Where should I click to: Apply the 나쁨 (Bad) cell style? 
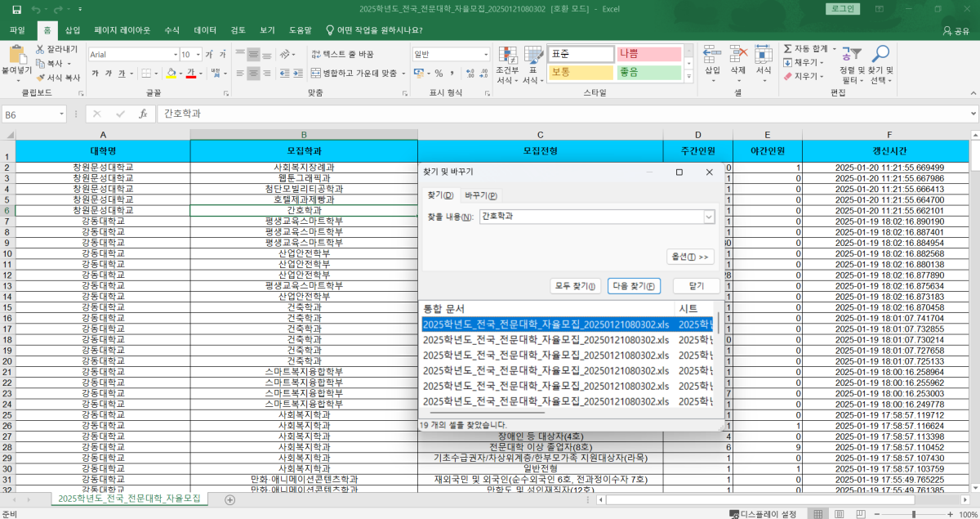(648, 54)
